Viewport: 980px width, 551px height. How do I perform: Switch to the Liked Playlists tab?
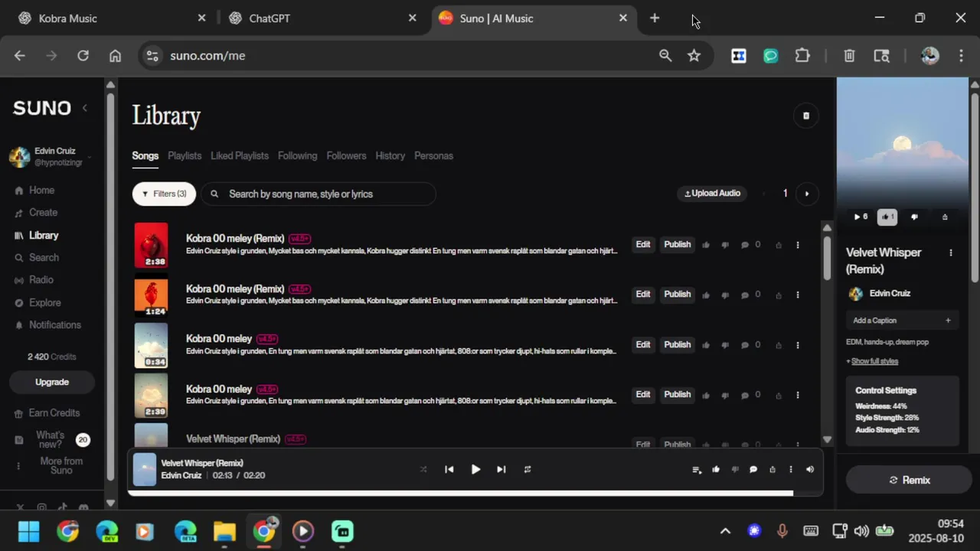(240, 156)
